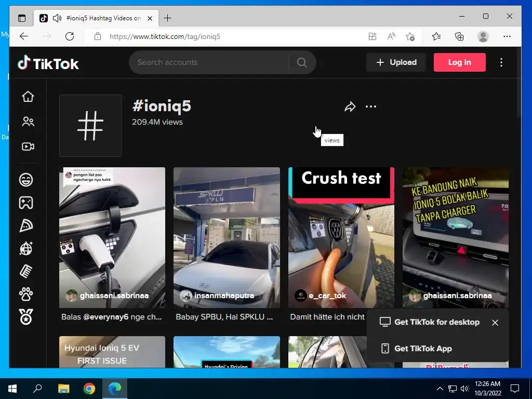
Task: Open the TikTok home icon in sidebar
Action: click(x=28, y=97)
